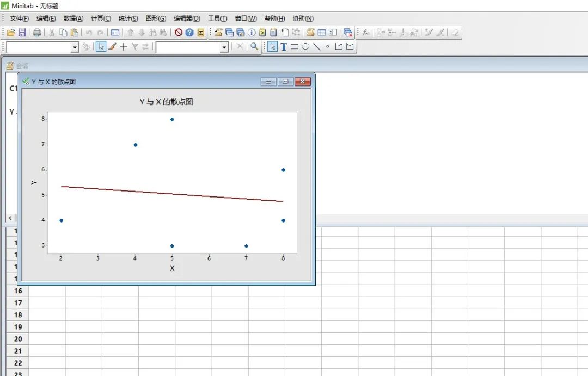The height and width of the screenshot is (376, 588).
Task: Maximize the scatterplot graph window
Action: tap(285, 82)
